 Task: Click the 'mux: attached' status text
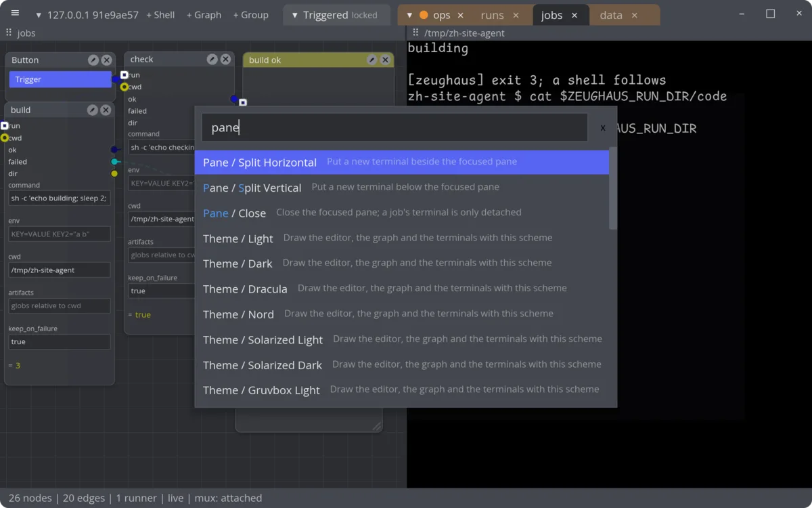(228, 498)
